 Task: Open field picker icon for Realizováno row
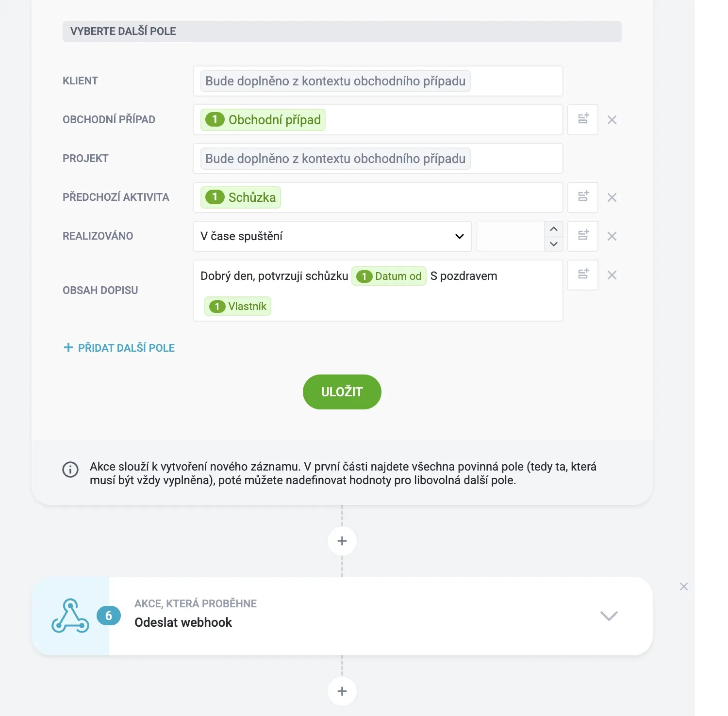tap(582, 236)
